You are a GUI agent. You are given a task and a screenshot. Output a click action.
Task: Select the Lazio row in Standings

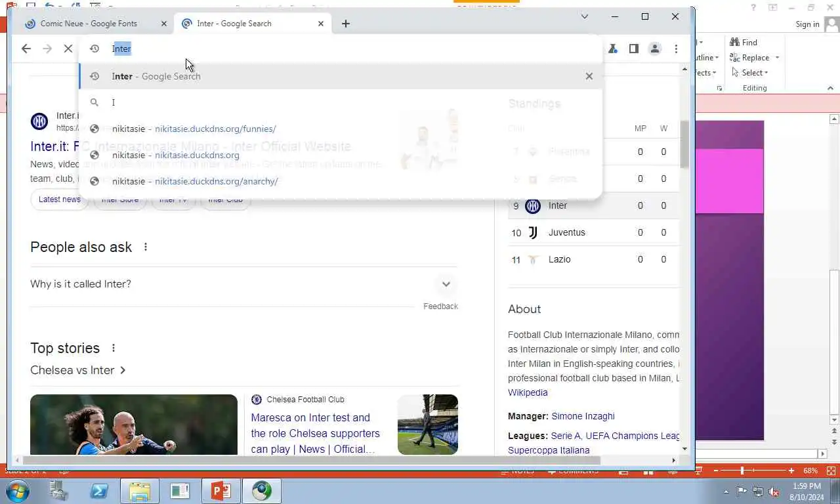[x=593, y=259]
